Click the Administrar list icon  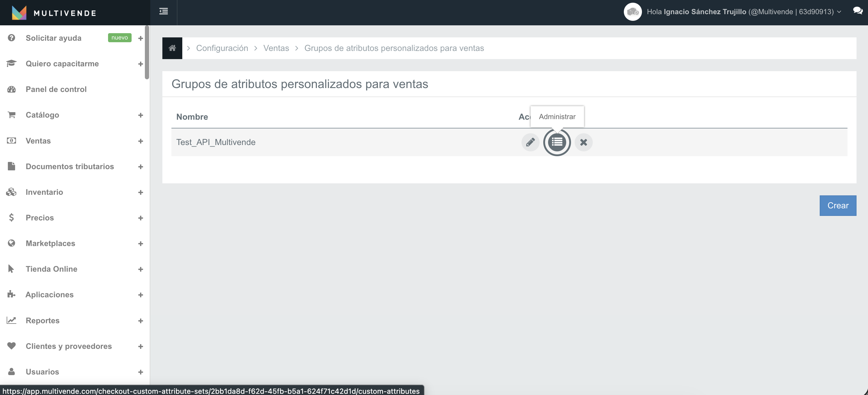[x=557, y=142]
